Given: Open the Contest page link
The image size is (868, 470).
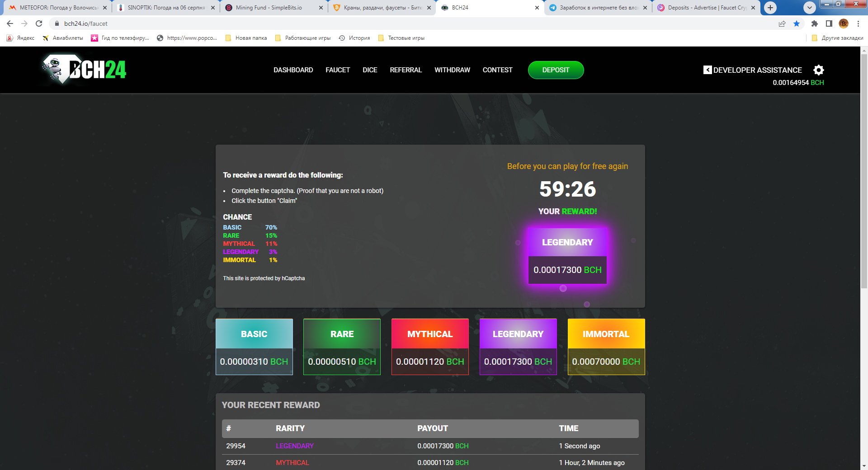Looking at the screenshot, I should pyautogui.click(x=497, y=70).
